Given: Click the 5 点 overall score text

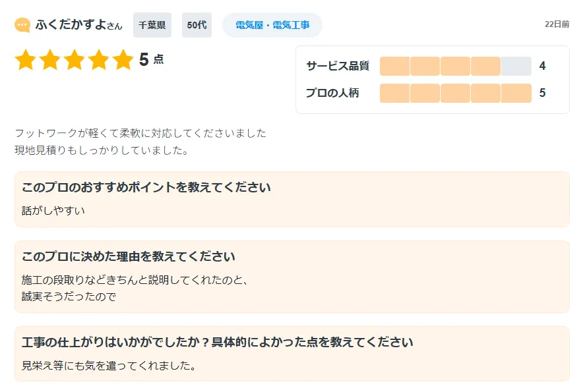Looking at the screenshot, I should pos(151,60).
